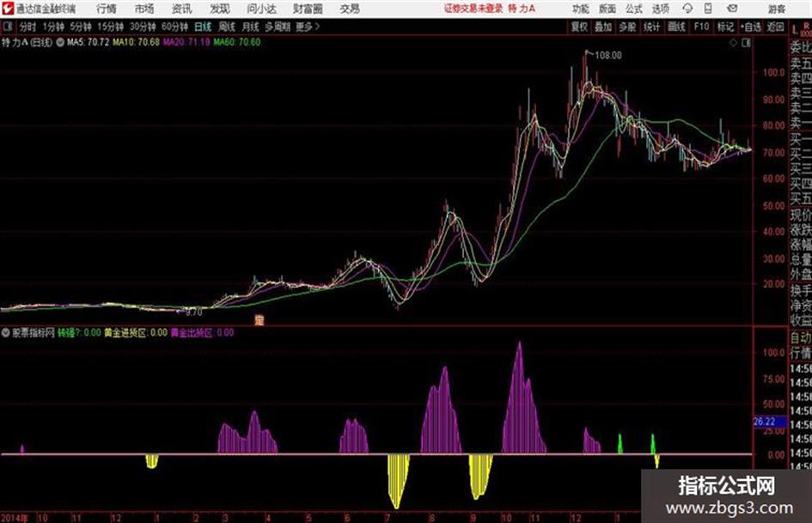
Task: Click the 黄金出货区: 0.00 indicator value
Action: point(203,332)
